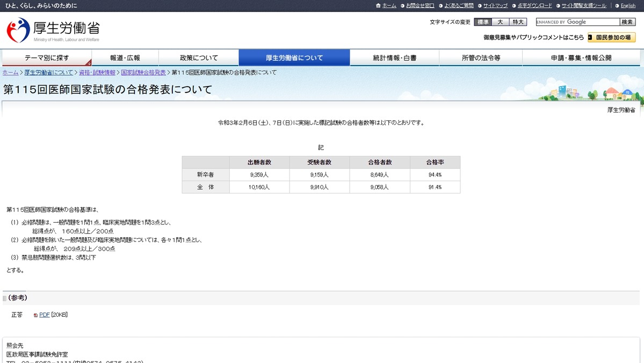Open お問合せ窓口 link

[x=419, y=6]
